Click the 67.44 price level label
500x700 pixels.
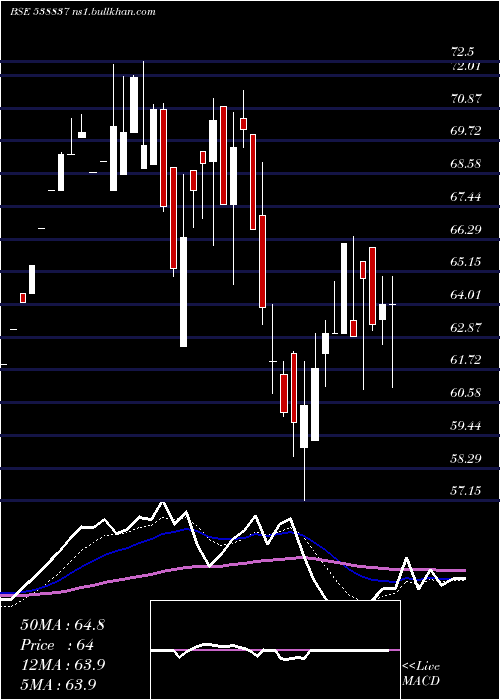pos(467,196)
